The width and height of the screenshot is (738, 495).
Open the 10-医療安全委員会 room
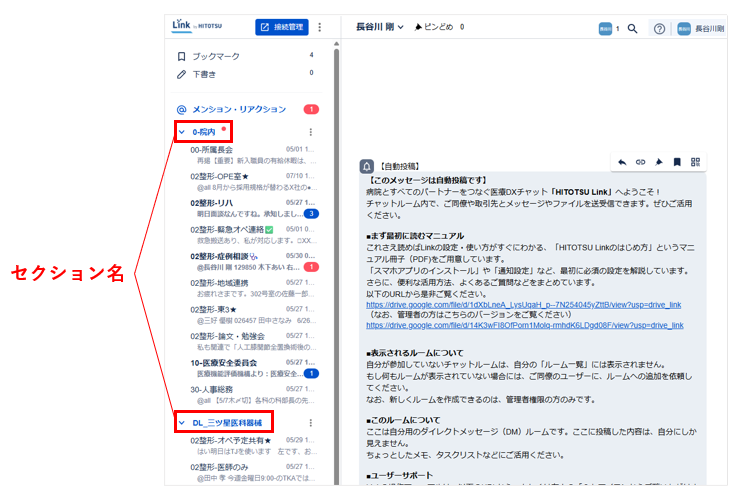coord(253,368)
